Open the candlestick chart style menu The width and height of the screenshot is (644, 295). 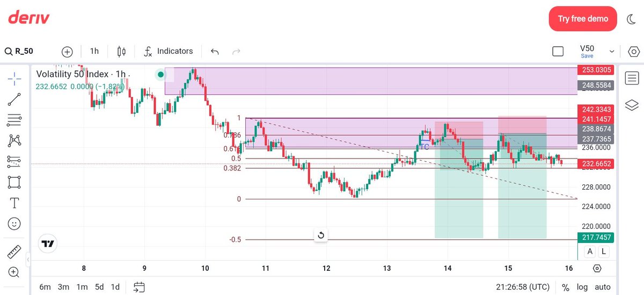coord(121,52)
